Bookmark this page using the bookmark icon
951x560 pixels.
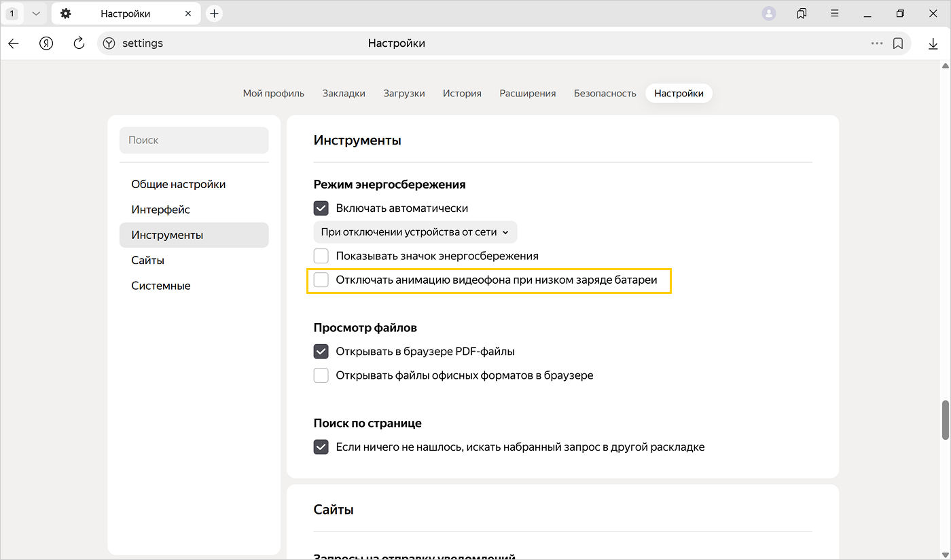(898, 43)
